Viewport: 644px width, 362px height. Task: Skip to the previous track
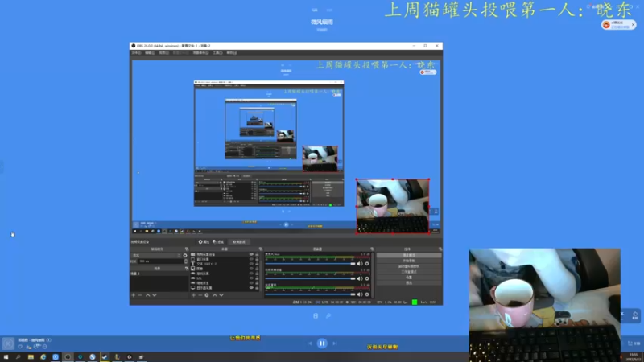[309, 343]
